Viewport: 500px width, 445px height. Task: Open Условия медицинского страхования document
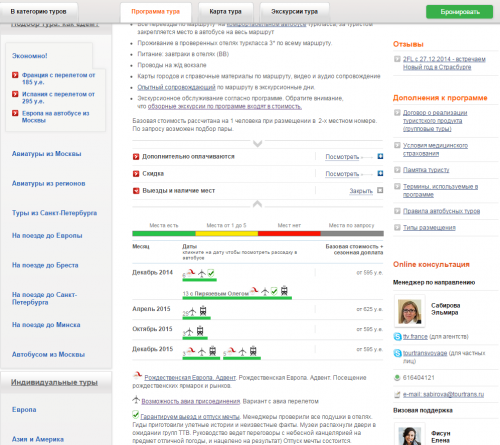[x=435, y=149]
